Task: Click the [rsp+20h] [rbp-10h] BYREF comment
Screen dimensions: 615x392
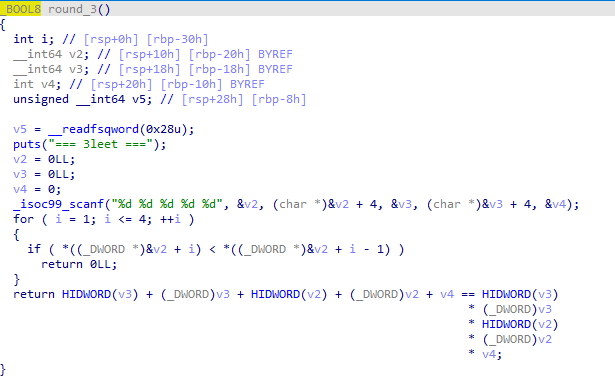Action: [x=178, y=84]
